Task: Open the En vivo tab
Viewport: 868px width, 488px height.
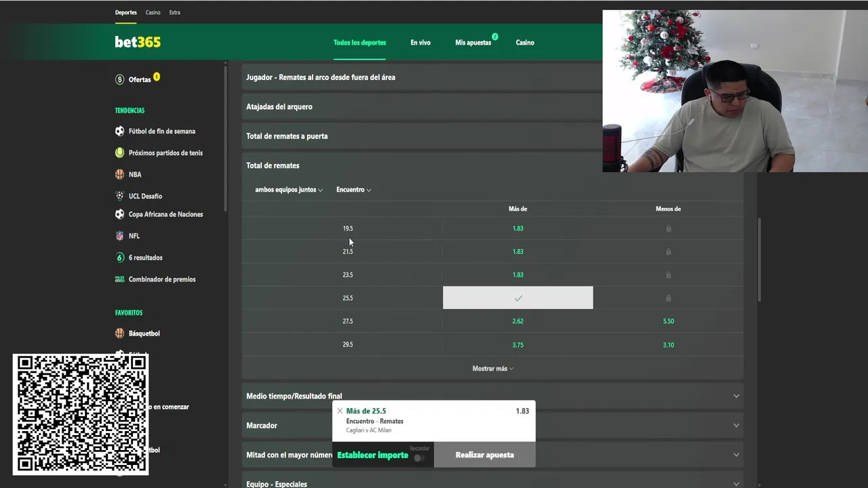Action: [420, 43]
